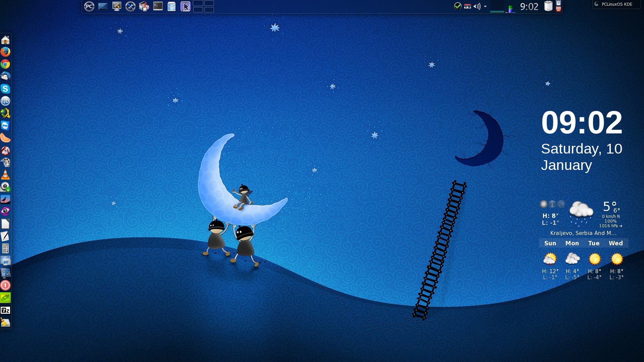Open the PCLinuxOS application launcher menu
Image resolution: width=644 pixels, height=362 pixels.
[89, 6]
